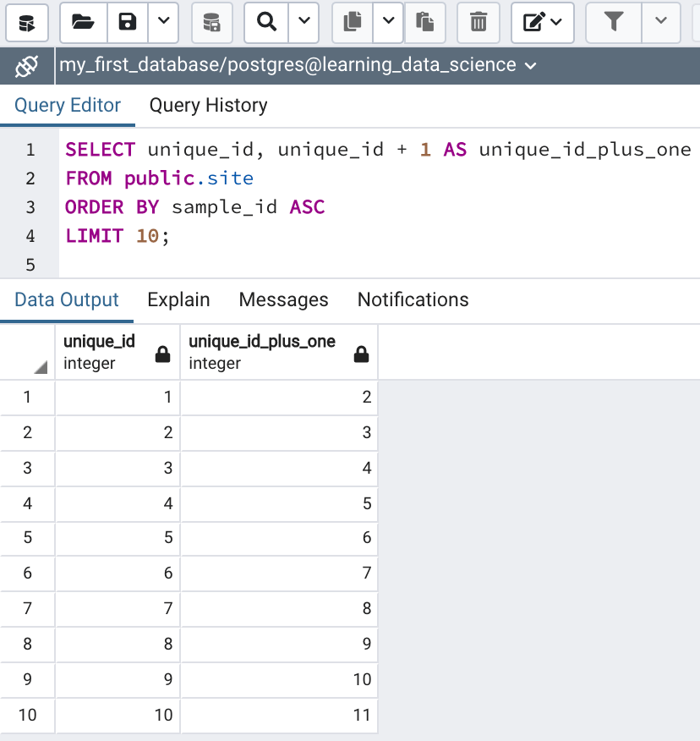The image size is (700, 741).
Task: Open the Messages tab
Action: [x=283, y=300]
